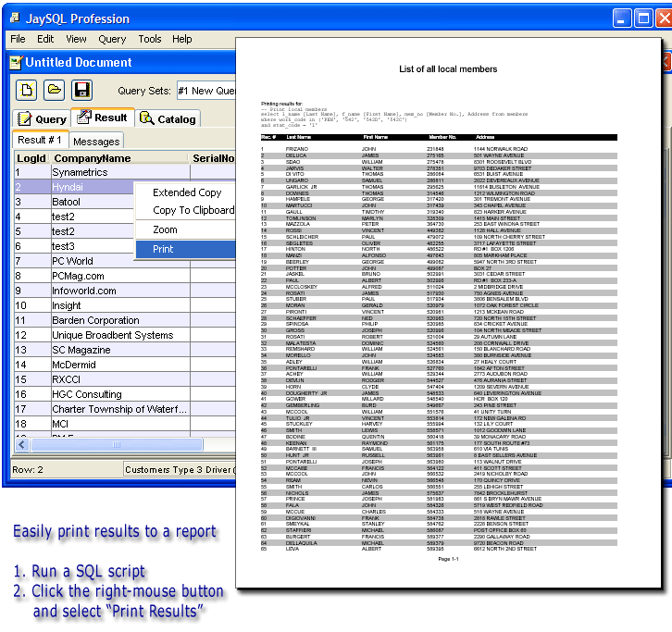
Task: Switch to the Result tab
Action: [103, 118]
